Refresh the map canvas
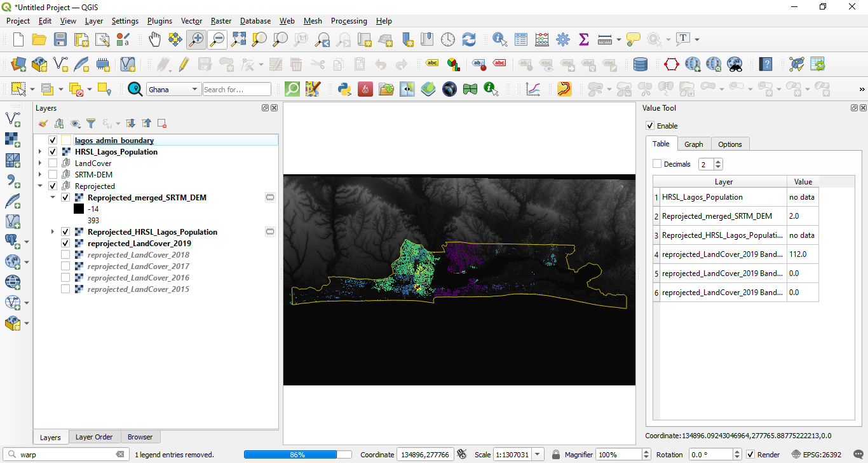This screenshot has width=868, height=463. [469, 39]
